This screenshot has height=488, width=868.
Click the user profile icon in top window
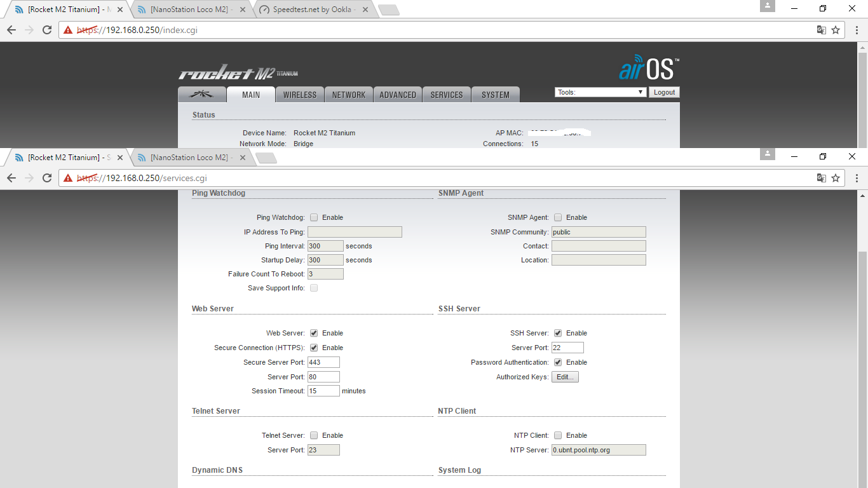click(x=768, y=6)
